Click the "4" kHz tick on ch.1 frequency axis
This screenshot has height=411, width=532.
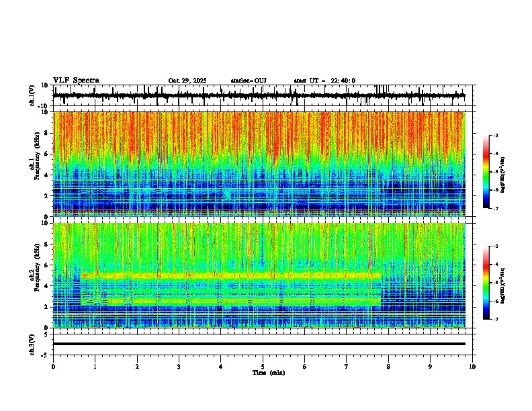tap(47, 175)
